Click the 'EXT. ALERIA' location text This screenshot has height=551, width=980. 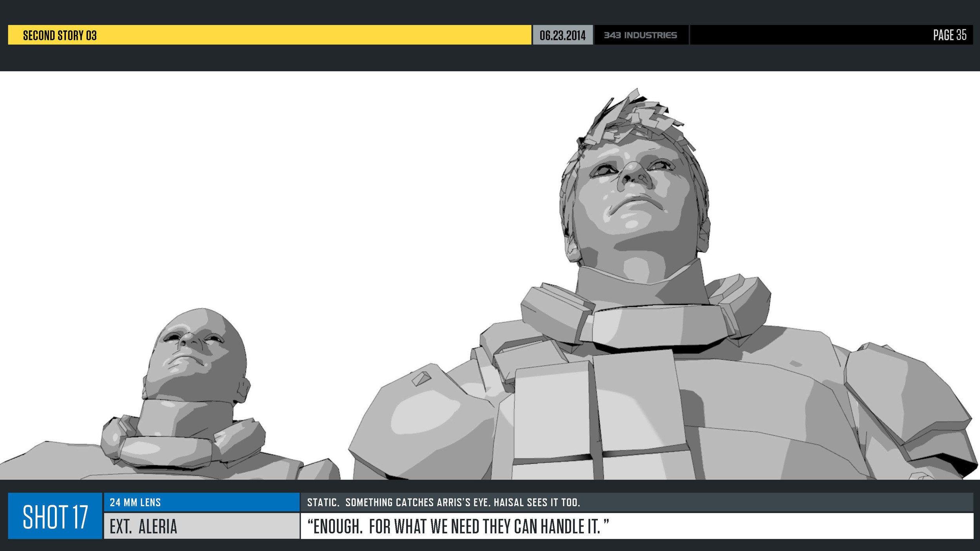point(143,526)
